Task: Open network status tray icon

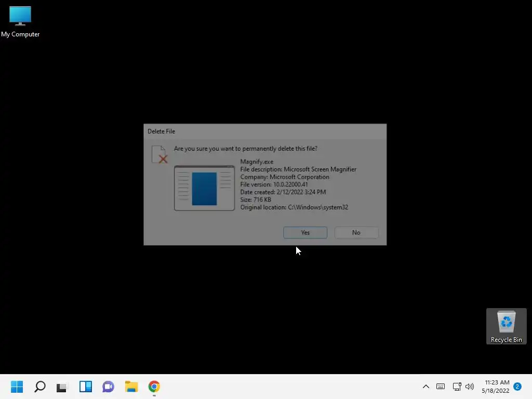Action: click(x=457, y=387)
